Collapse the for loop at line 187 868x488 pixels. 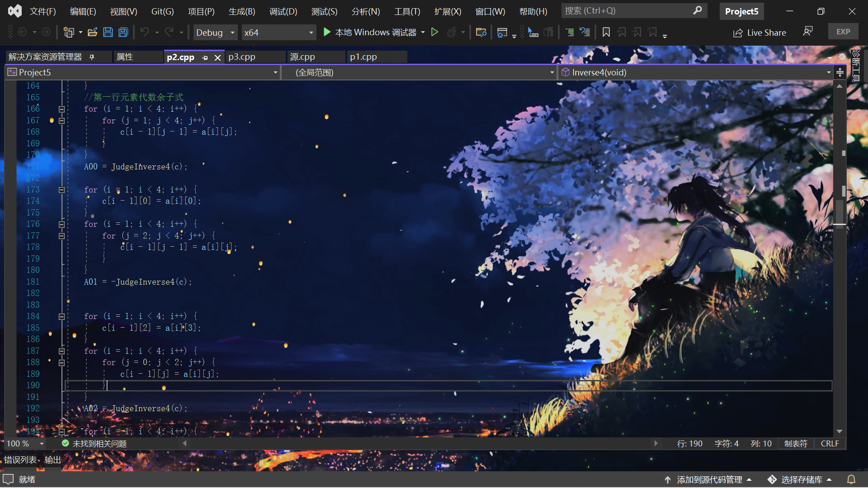click(x=61, y=351)
